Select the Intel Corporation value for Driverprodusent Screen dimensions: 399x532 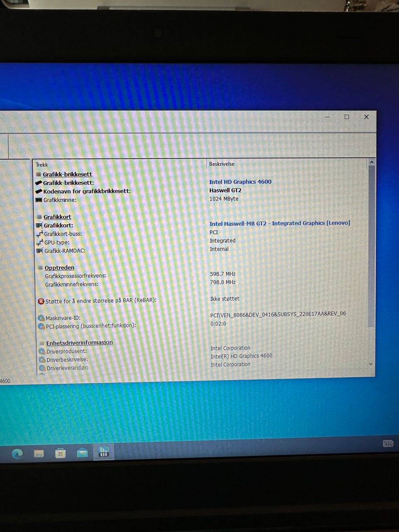tap(230, 348)
